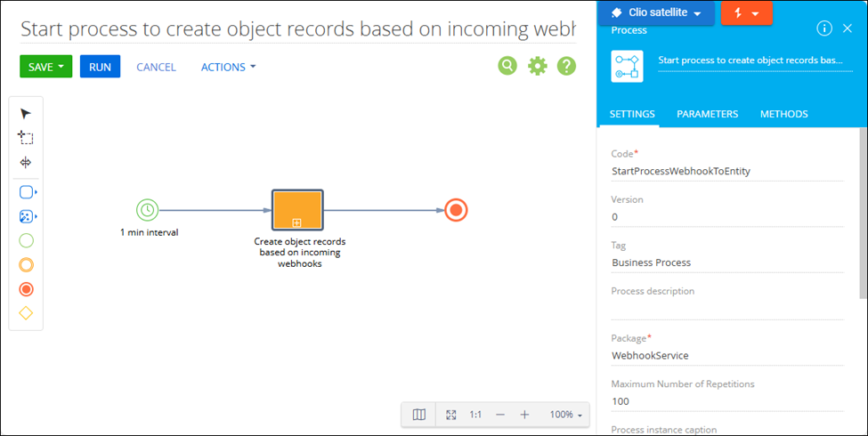Choose the dashed-rectangle selection tool
The width and height of the screenshot is (868, 436).
(26, 138)
